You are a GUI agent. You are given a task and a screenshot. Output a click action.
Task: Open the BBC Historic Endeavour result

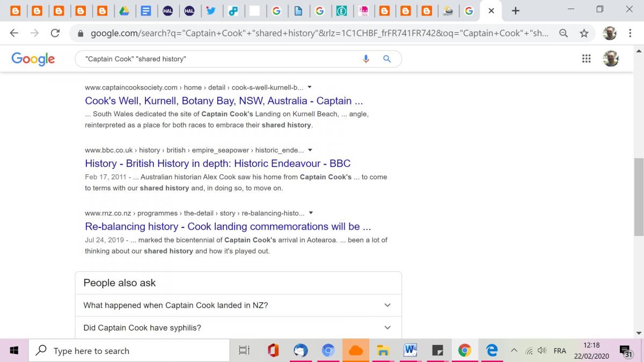[217, 164]
